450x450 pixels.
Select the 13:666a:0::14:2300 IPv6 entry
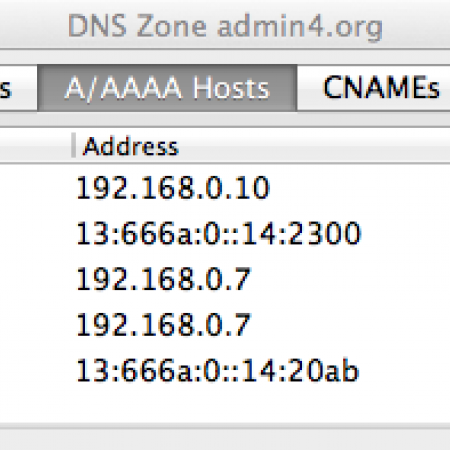point(218,233)
